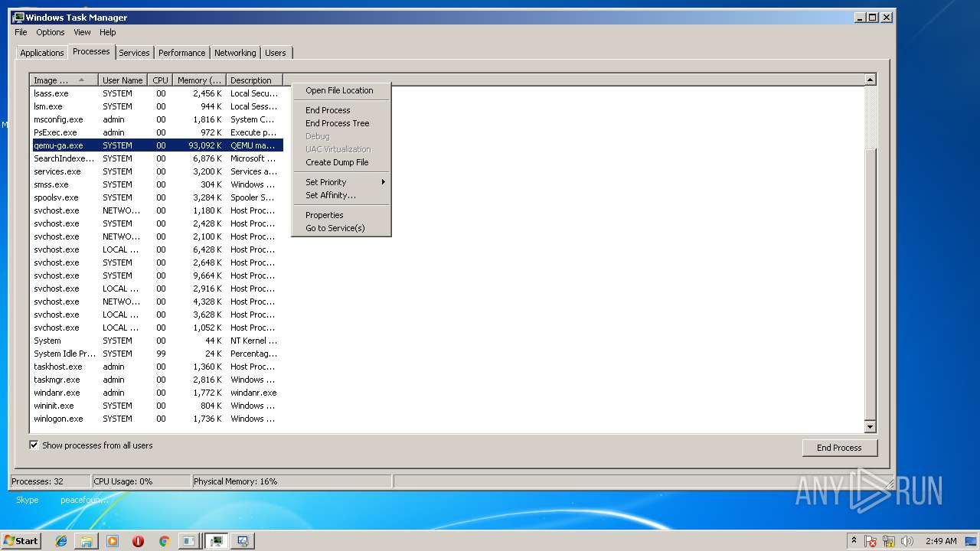Select the services.exe process
Screen dimensions: 980x551
tap(157, 171)
